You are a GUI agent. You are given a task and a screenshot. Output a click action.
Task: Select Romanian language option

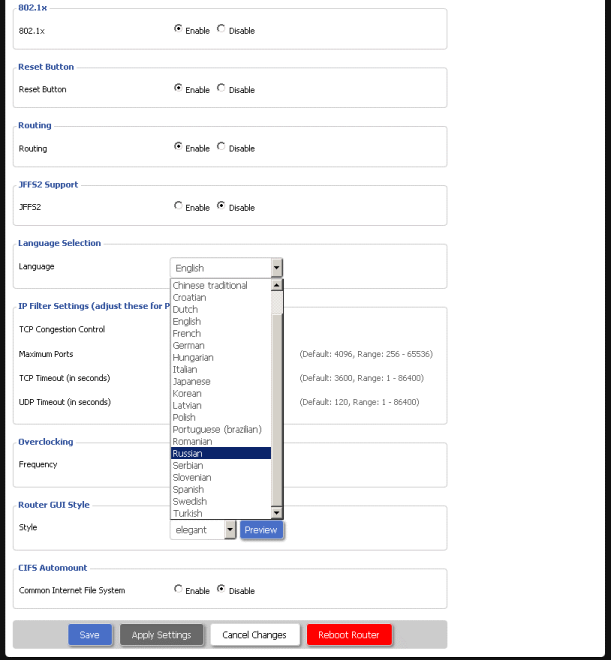221,442
